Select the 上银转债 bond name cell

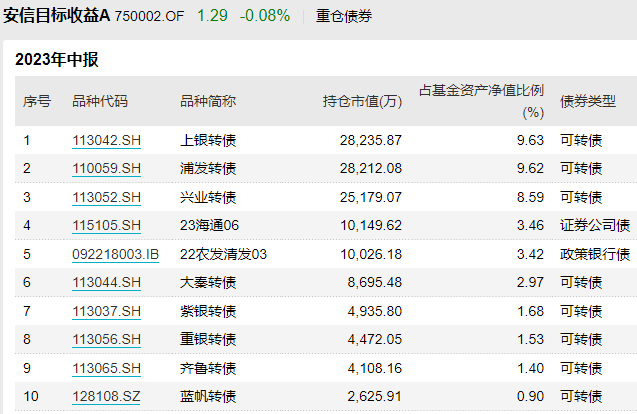click(208, 139)
